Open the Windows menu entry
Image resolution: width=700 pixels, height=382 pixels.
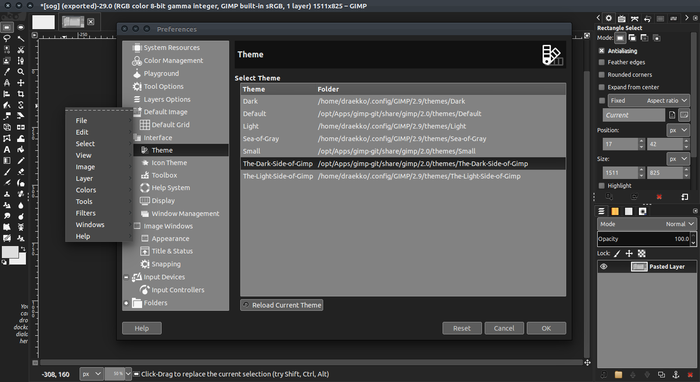click(x=90, y=225)
